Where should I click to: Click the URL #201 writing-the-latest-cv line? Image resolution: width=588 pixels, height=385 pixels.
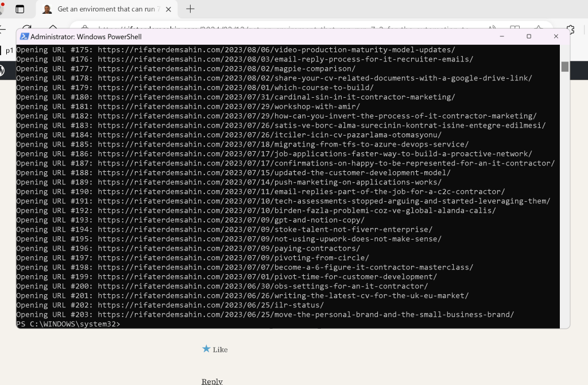click(242, 296)
